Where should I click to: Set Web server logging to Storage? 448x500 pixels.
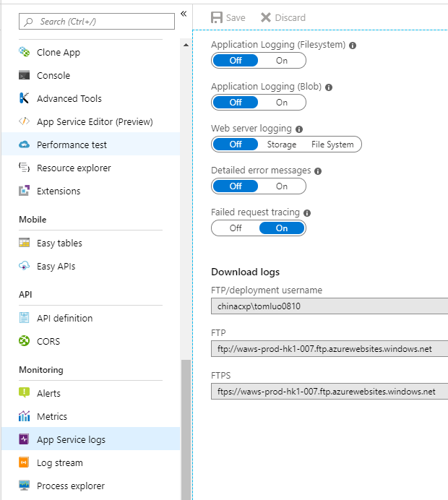coord(282,145)
